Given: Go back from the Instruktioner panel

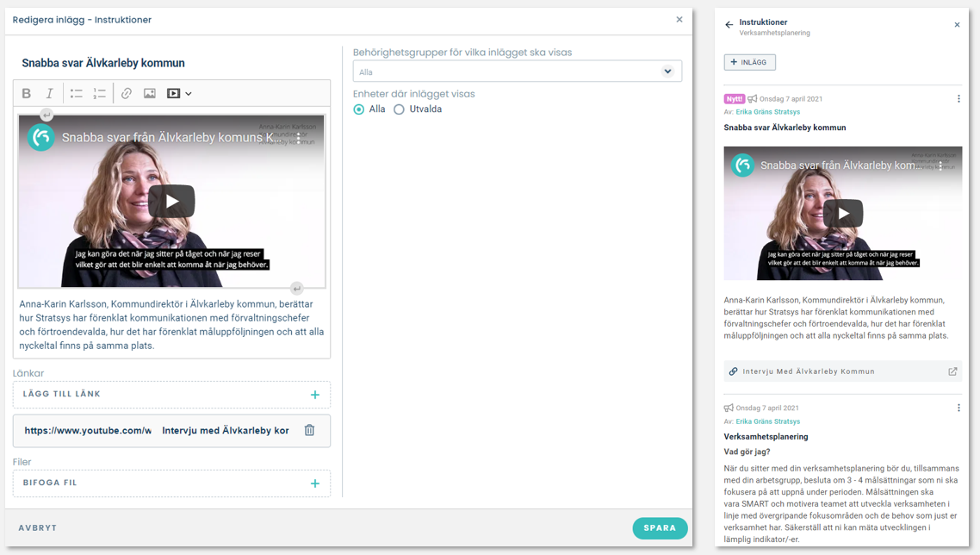Looking at the screenshot, I should coord(729,25).
